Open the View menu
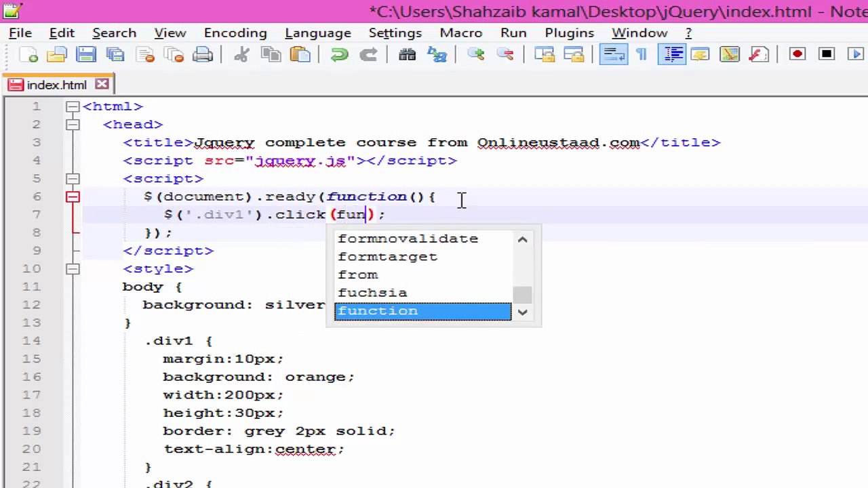The width and height of the screenshot is (868, 488). 170,33
